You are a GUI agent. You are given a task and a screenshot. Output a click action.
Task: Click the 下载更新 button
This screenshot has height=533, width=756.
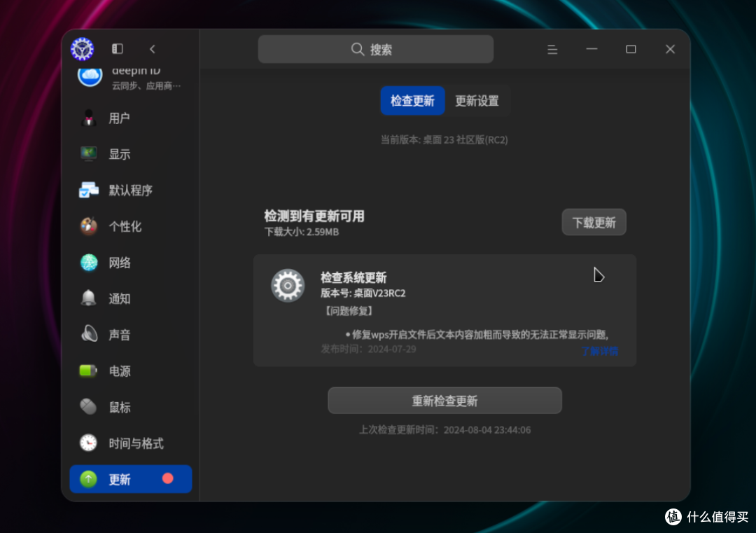(x=594, y=222)
